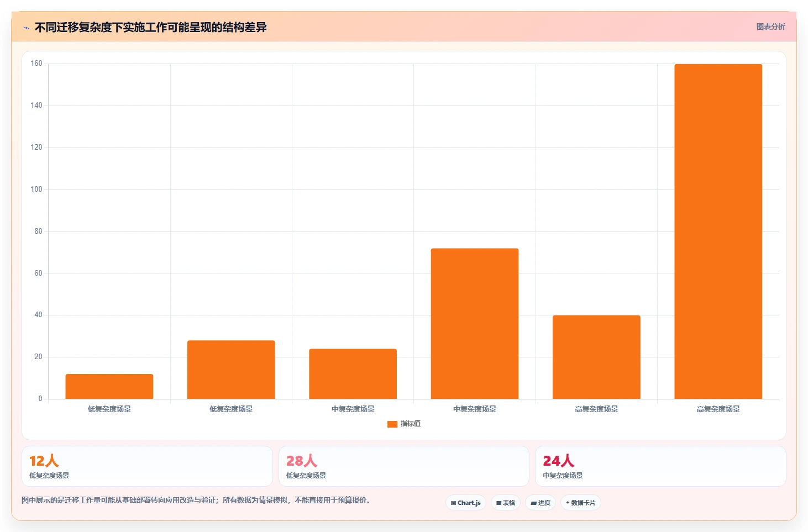Click the y-axis label 0
The width and height of the screenshot is (808, 532).
click(x=40, y=399)
